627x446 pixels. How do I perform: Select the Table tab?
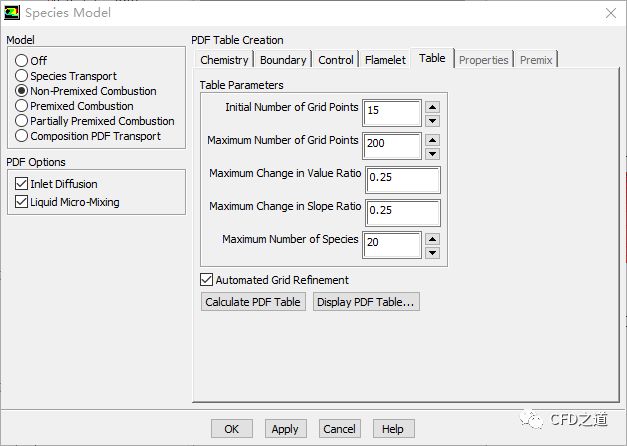pos(432,58)
